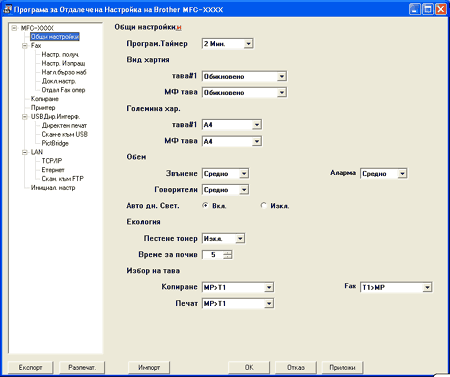This screenshot has height=377, width=450.
Task: Select Общи настройки in the tree
Action: (55, 37)
